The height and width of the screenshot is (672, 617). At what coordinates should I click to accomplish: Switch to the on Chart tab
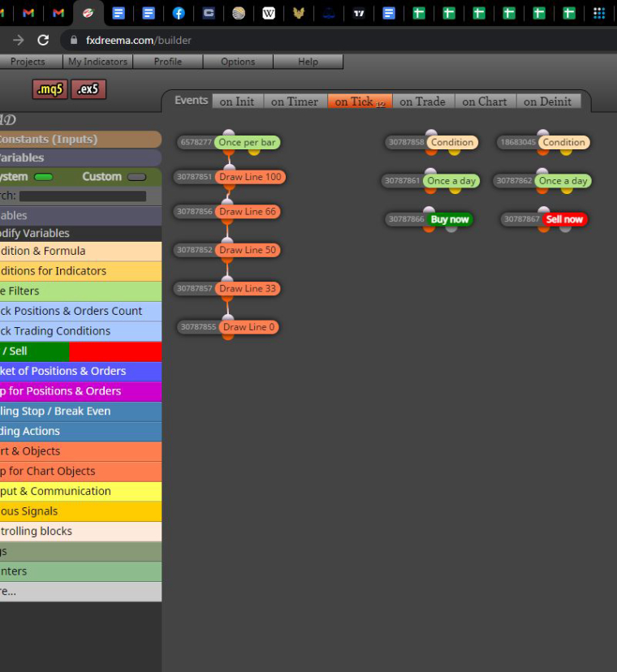click(x=485, y=101)
